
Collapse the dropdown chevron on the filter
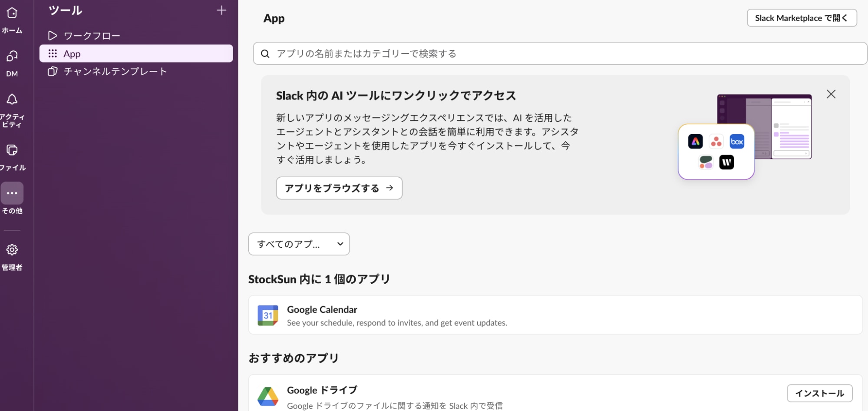click(340, 244)
